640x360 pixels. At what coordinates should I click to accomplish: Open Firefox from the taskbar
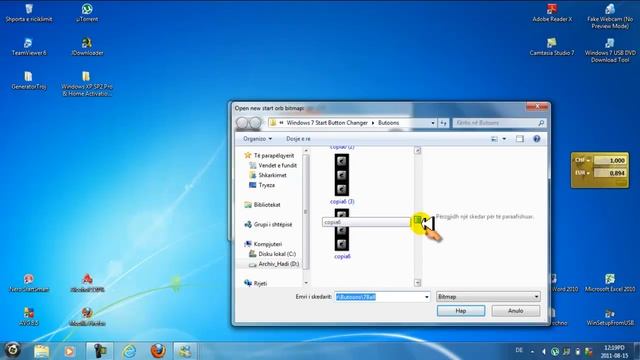coord(158,351)
